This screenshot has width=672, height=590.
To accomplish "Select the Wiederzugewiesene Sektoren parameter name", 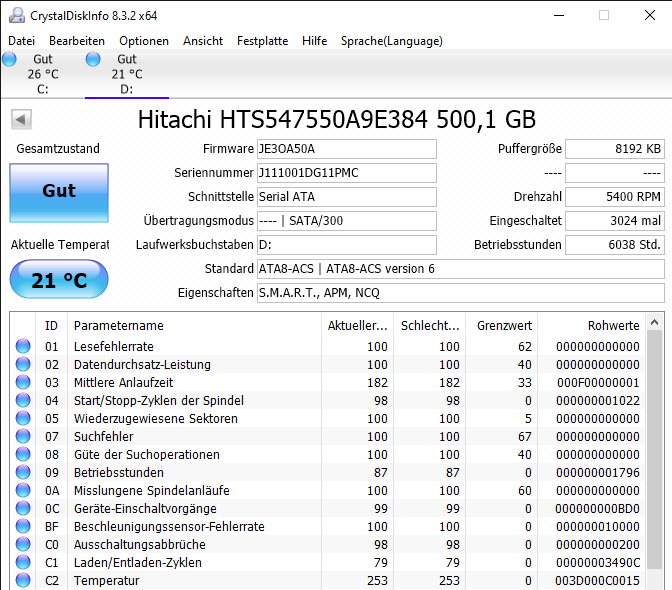I will [156, 419].
